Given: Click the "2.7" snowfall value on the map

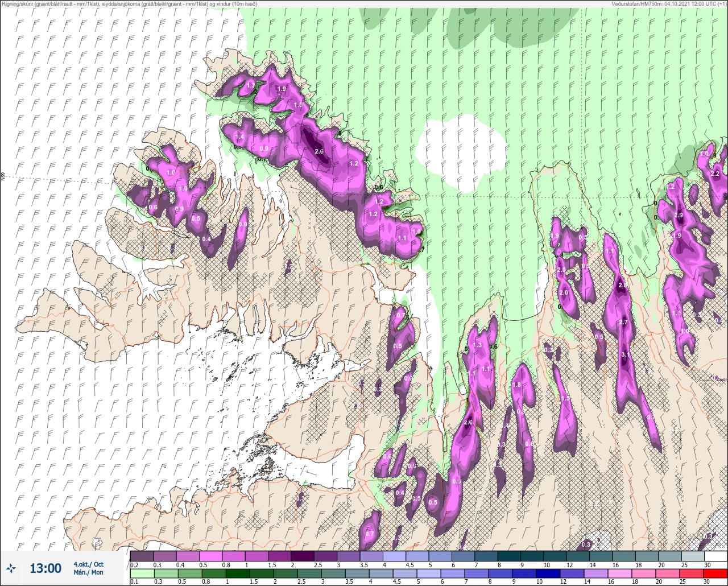Looking at the screenshot, I should pyautogui.click(x=623, y=323).
